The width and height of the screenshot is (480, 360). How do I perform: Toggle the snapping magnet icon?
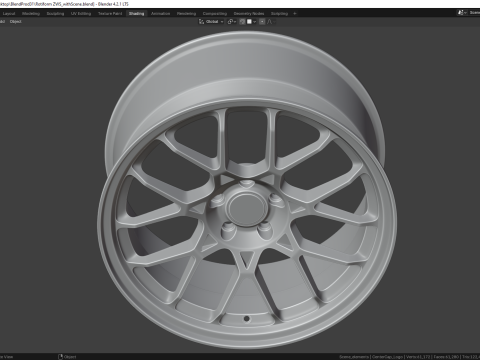242,22
